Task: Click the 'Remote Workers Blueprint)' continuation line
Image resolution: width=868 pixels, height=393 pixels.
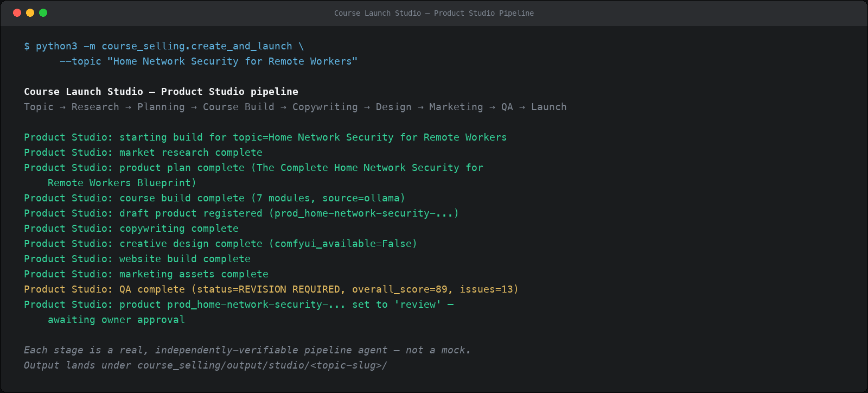Action: [122, 183]
